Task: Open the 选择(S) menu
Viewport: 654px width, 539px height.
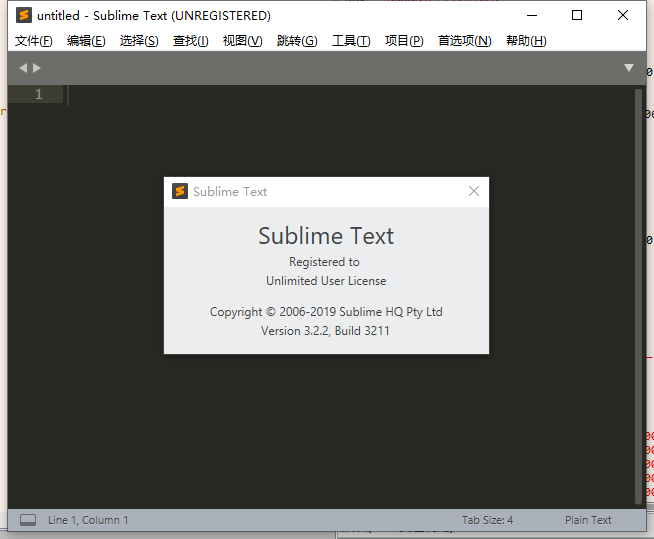Action: [139, 41]
